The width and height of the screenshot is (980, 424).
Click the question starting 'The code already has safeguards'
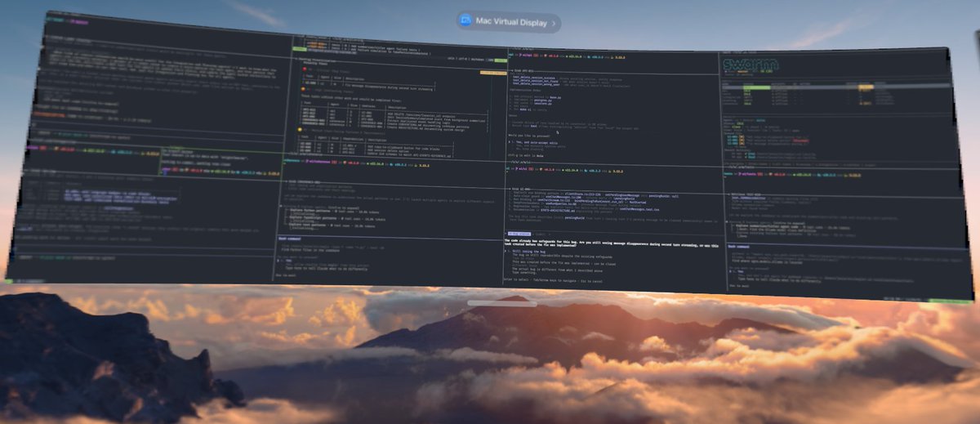click(611, 243)
